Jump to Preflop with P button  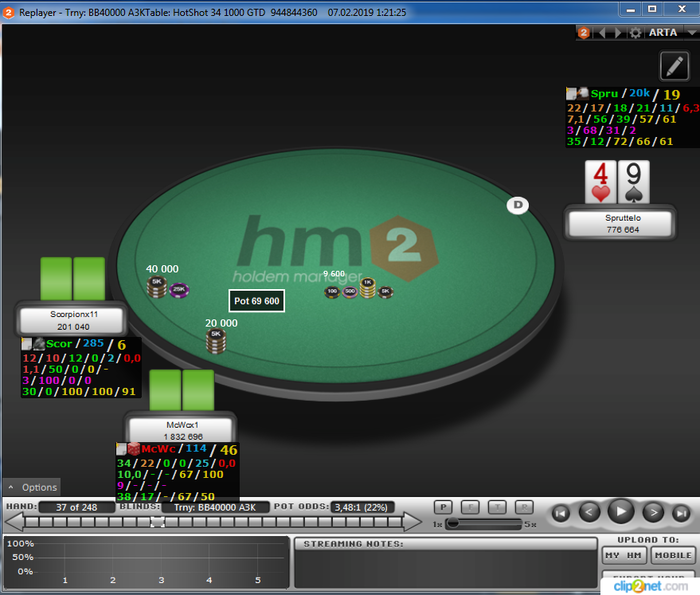point(443,507)
